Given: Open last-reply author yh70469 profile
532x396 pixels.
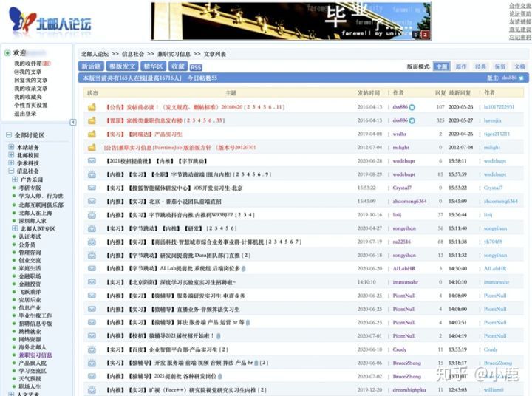Looking at the screenshot, I should pyautogui.click(x=493, y=242).
